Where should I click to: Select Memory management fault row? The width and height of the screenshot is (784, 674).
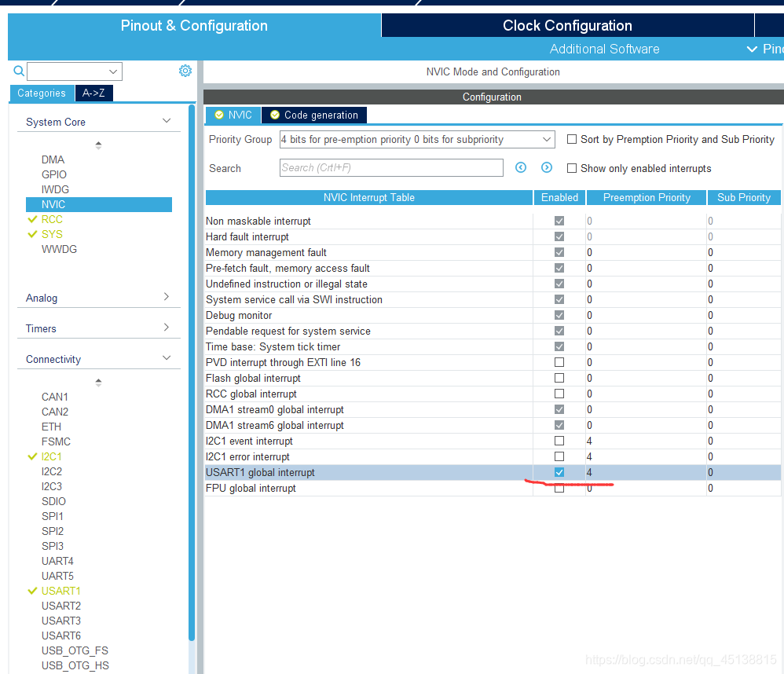[493, 252]
